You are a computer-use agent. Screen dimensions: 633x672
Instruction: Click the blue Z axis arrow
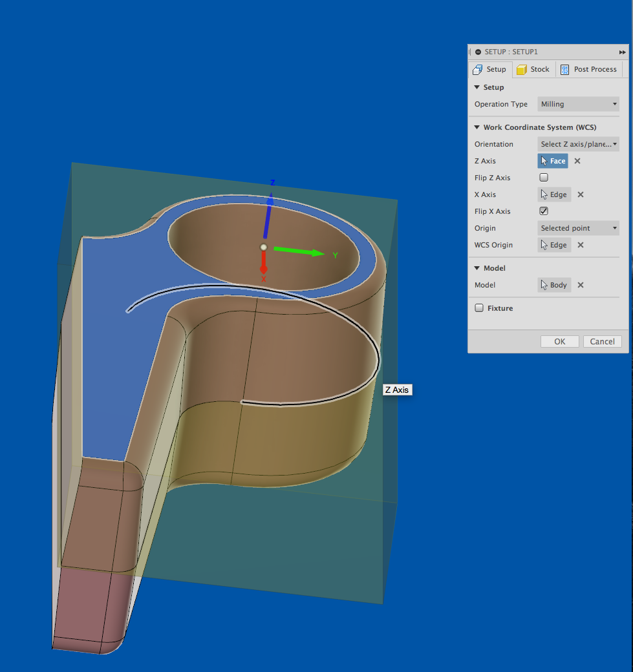coord(268,216)
